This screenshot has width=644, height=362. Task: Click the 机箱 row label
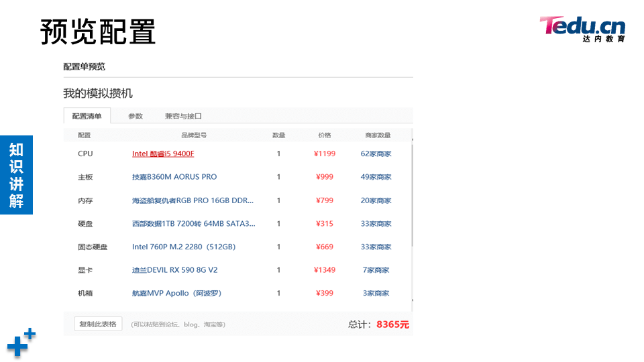(x=85, y=293)
